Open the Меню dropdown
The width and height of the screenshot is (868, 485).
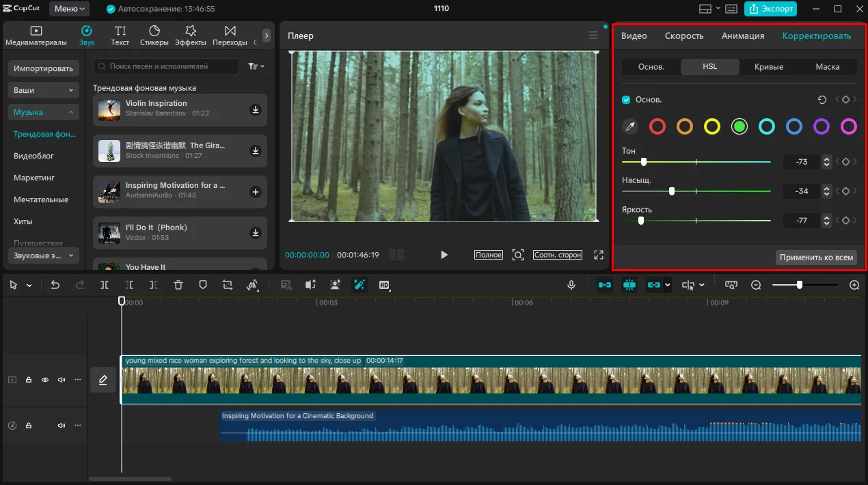(70, 9)
